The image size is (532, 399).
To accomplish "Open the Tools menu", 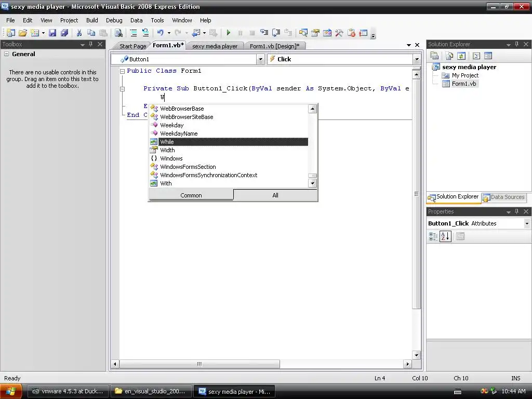I will pos(157,20).
